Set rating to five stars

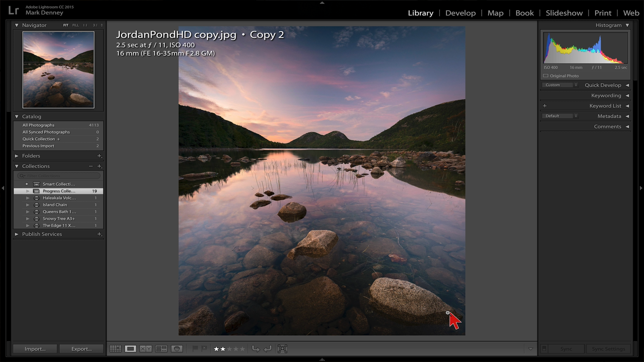tap(242, 349)
